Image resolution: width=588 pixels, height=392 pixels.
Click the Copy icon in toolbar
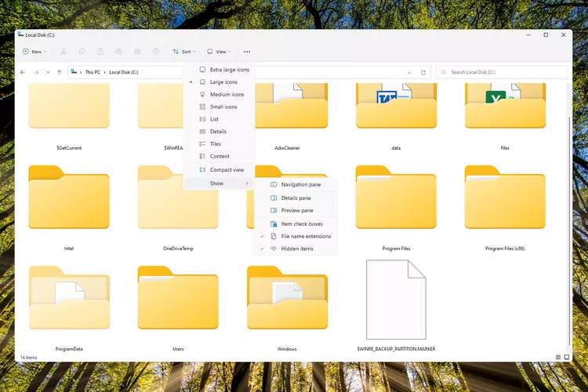(82, 52)
